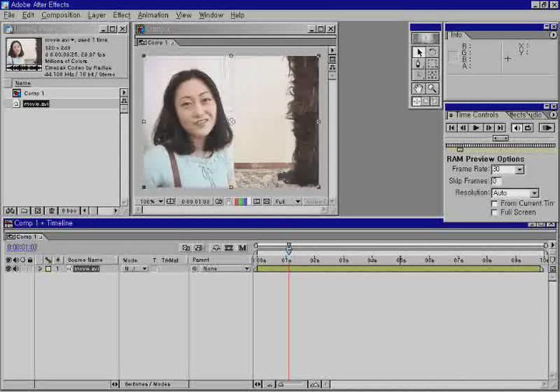This screenshot has width=560, height=392.
Task: Expand the movie.avi layer triangle
Action: pyautogui.click(x=40, y=268)
